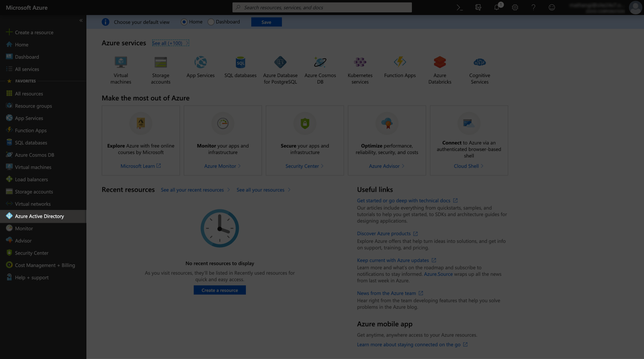The image size is (644, 359).
Task: Open Keep current with Azure updates
Action: (396, 261)
